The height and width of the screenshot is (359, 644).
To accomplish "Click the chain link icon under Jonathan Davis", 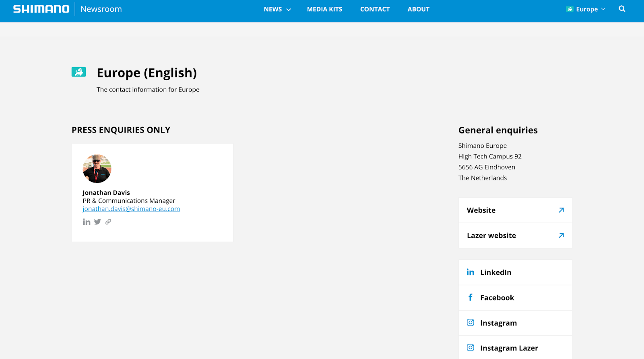I will coord(108,222).
